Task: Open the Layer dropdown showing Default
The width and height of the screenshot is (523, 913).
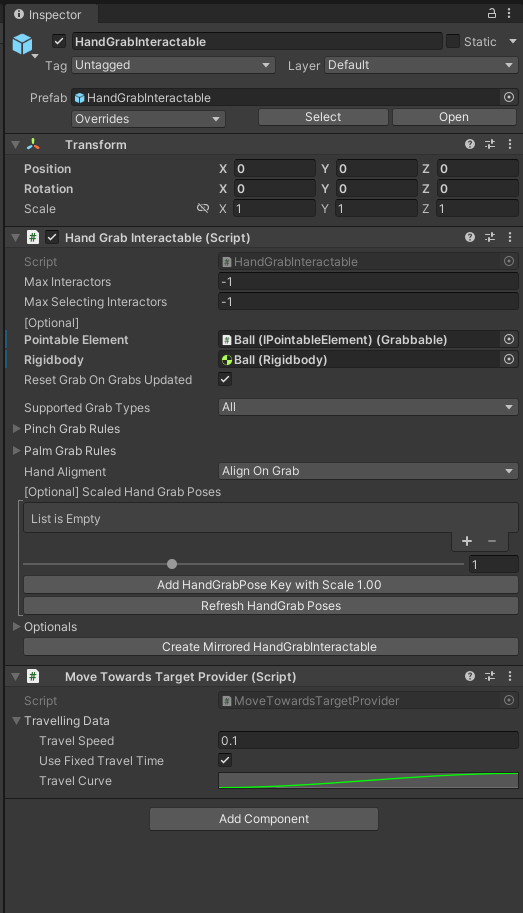Action: click(422, 65)
